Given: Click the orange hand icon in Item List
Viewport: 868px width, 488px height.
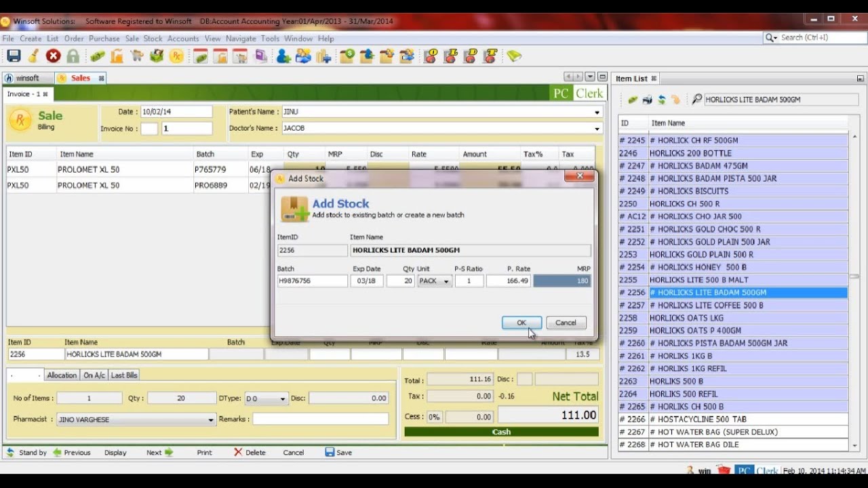Looking at the screenshot, I should (x=675, y=100).
